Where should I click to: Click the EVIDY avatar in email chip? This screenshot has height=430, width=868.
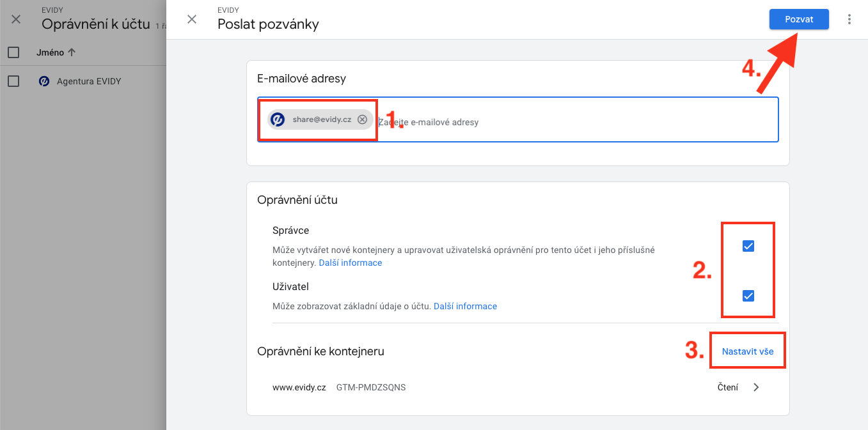pyautogui.click(x=278, y=119)
